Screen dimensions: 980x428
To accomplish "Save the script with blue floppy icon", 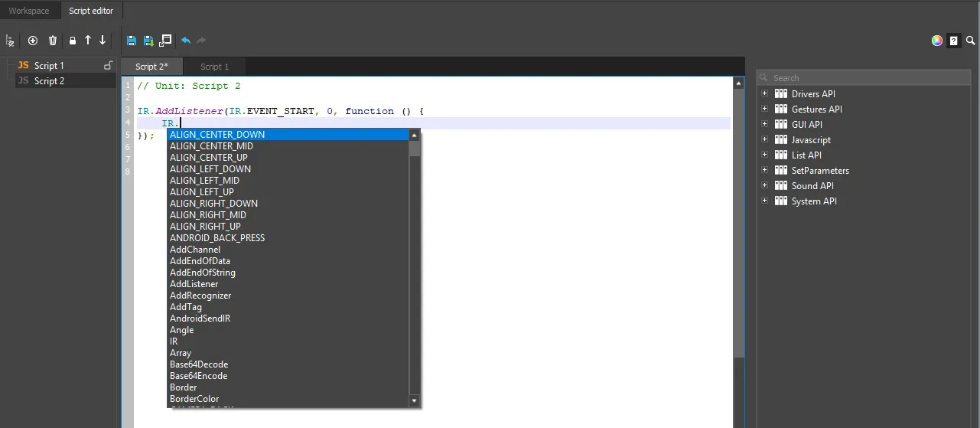I will coord(132,41).
